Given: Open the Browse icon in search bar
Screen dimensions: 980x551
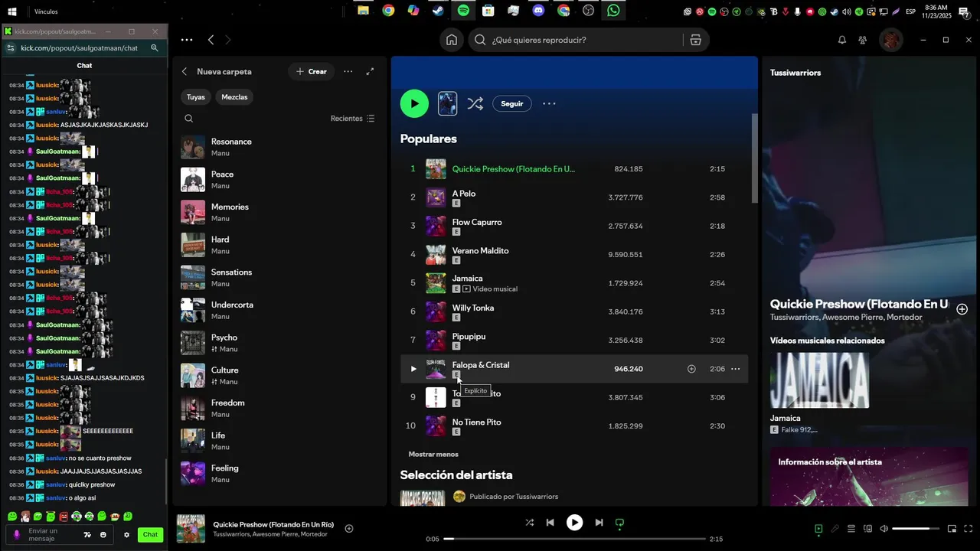Looking at the screenshot, I should pyautogui.click(x=695, y=40).
